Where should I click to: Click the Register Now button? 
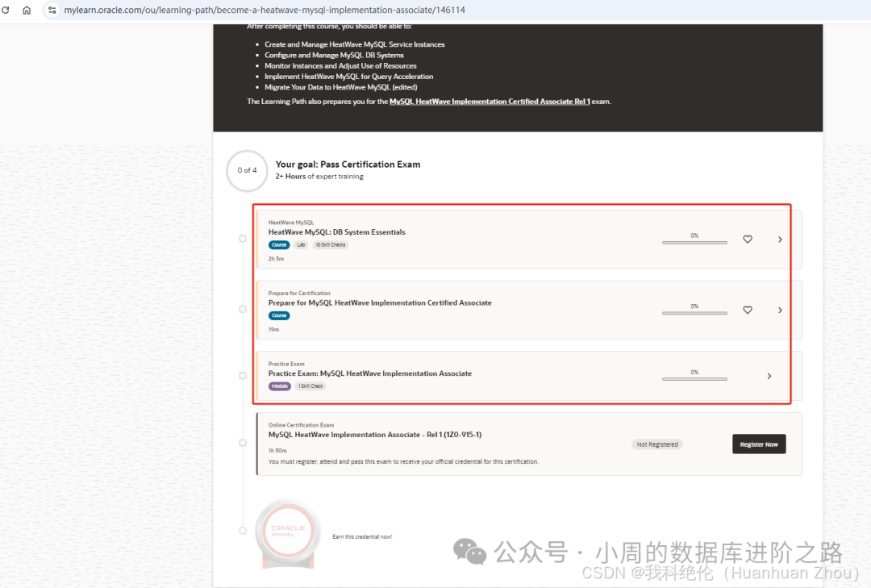759,444
